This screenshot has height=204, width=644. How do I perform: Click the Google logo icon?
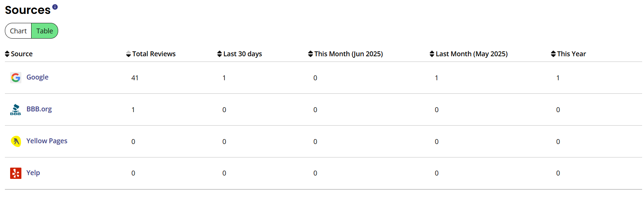tap(16, 78)
